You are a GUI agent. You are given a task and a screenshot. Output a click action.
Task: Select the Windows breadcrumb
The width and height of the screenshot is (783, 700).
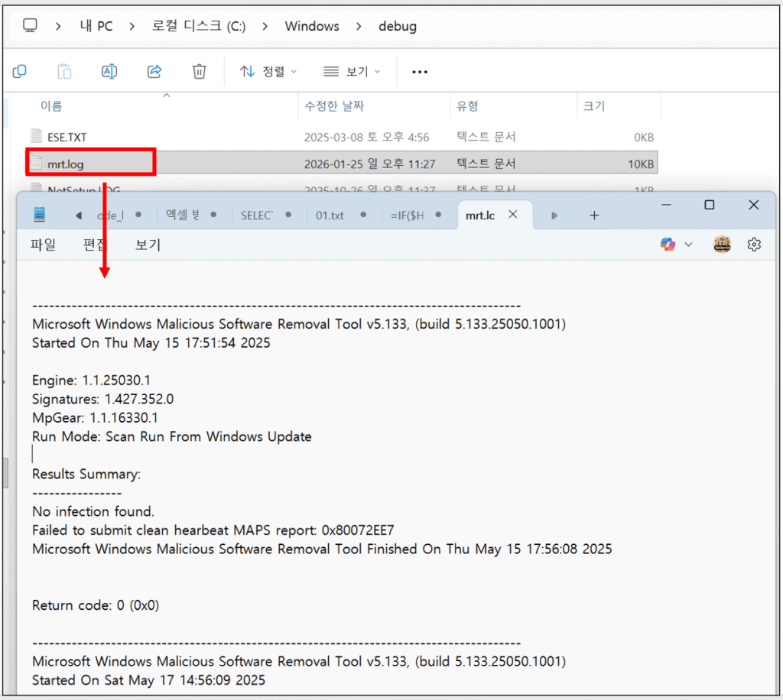coord(312,26)
